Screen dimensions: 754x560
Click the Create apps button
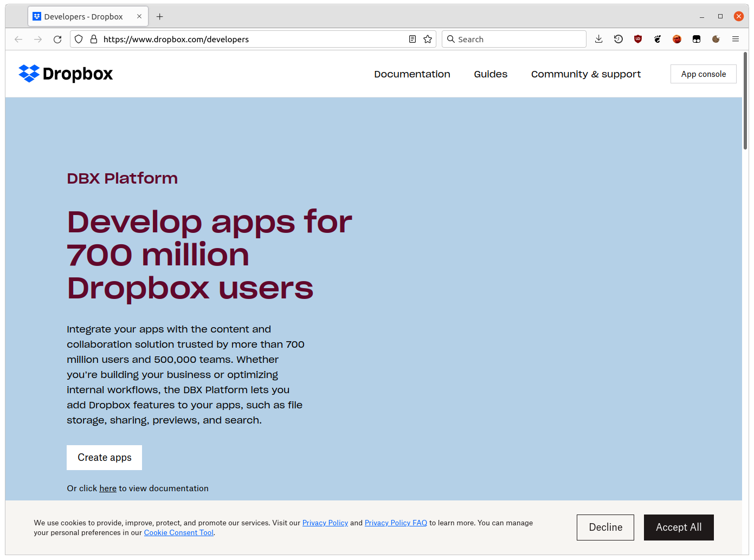click(105, 458)
